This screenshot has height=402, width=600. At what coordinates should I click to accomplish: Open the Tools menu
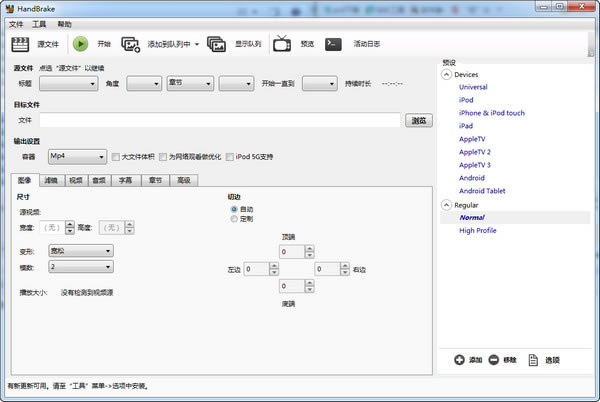click(39, 23)
